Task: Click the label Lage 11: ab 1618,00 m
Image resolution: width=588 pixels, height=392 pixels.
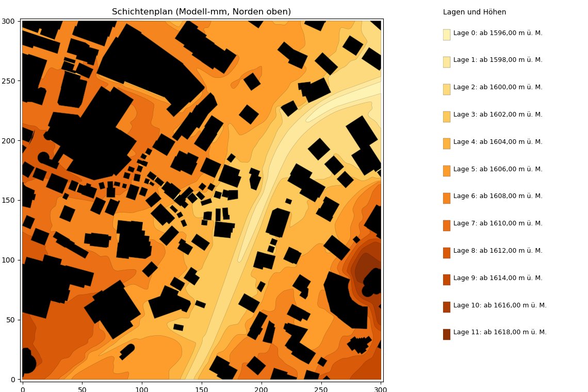Action: coord(500,332)
